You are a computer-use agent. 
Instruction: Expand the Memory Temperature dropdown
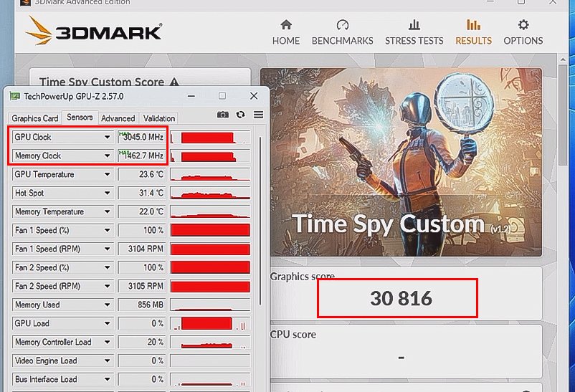[x=107, y=212]
